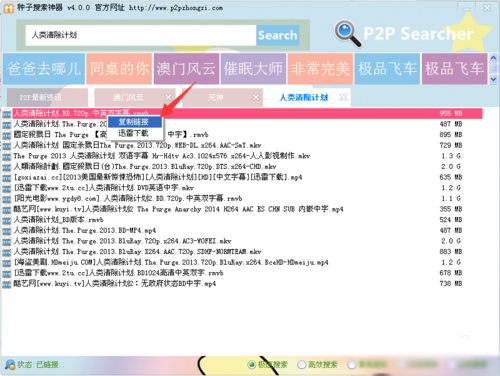Select the 极速搜索 radio button
Screen dimensions: 500x376
(252, 365)
